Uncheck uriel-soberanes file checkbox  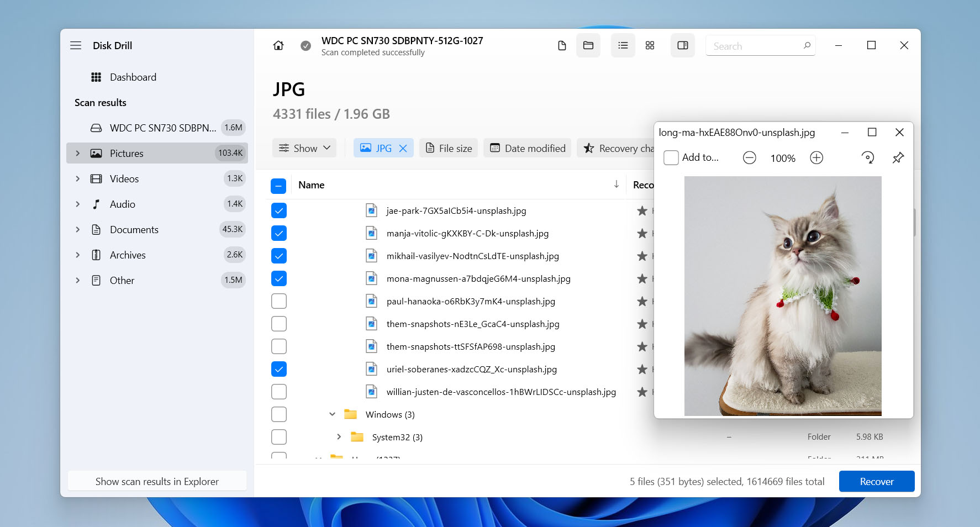click(x=279, y=369)
